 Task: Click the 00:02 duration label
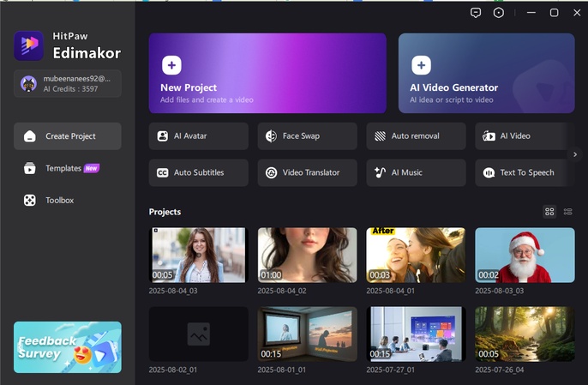click(x=489, y=275)
